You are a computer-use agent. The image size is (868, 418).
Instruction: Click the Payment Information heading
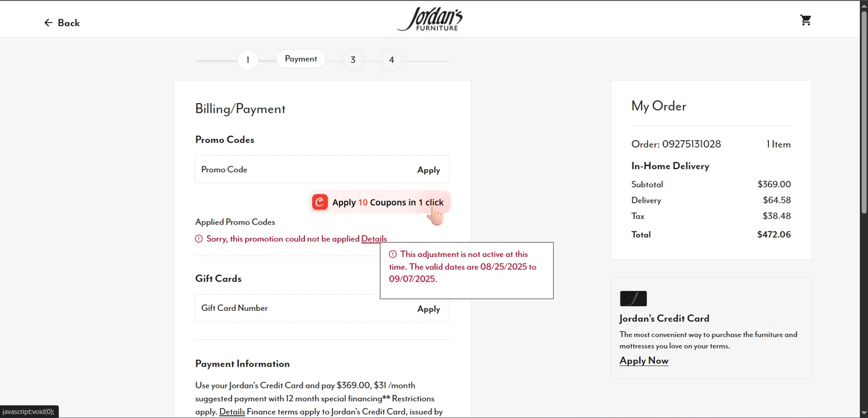[x=242, y=364]
